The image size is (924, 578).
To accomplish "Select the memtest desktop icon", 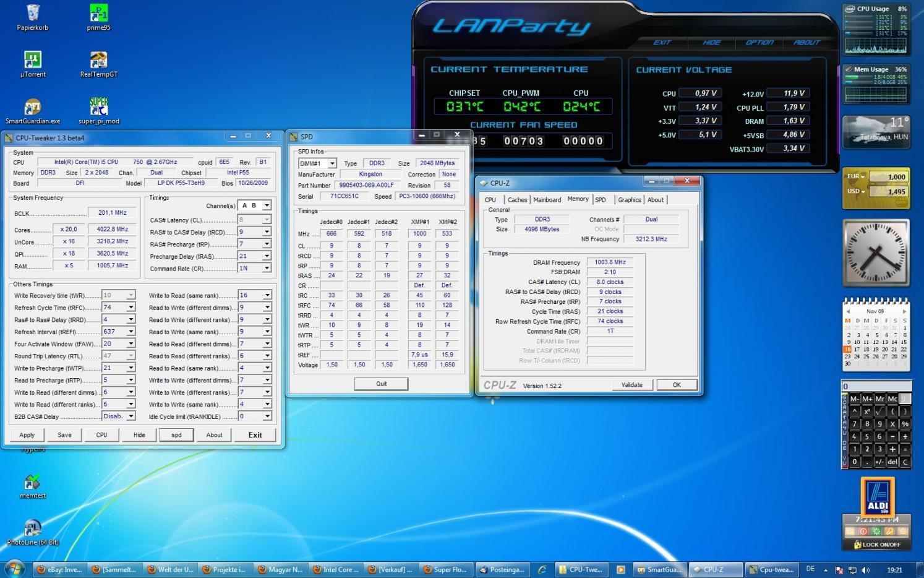I will [x=33, y=486].
